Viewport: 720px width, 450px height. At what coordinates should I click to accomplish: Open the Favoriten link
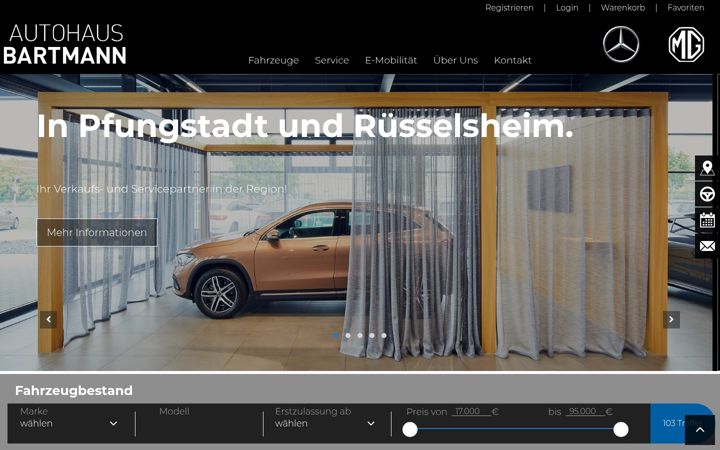[686, 8]
